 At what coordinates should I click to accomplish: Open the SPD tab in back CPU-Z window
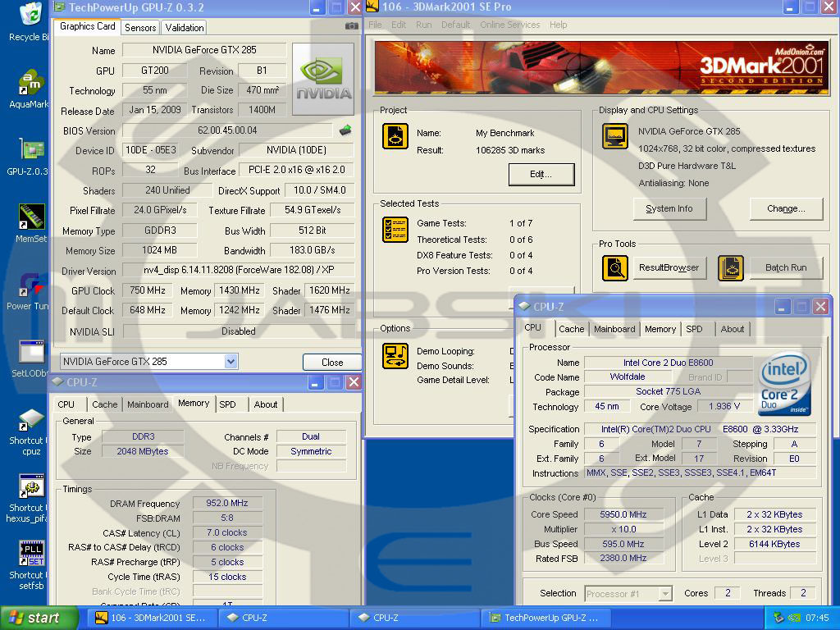coord(228,404)
